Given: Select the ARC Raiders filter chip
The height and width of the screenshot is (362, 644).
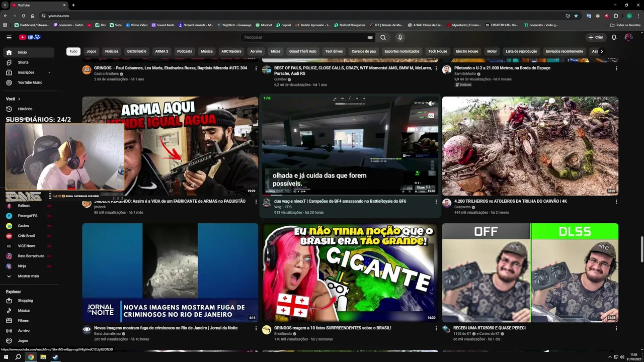Looking at the screenshot, I should [231, 51].
